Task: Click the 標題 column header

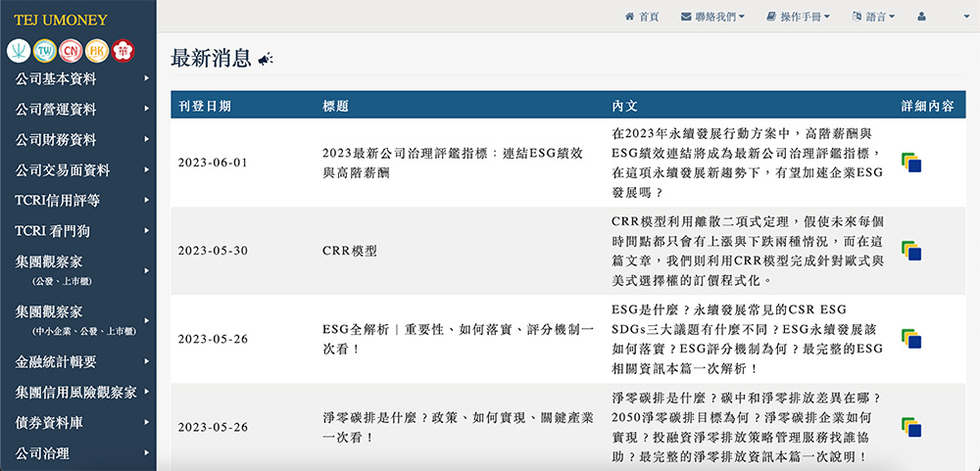Action: 335,106
